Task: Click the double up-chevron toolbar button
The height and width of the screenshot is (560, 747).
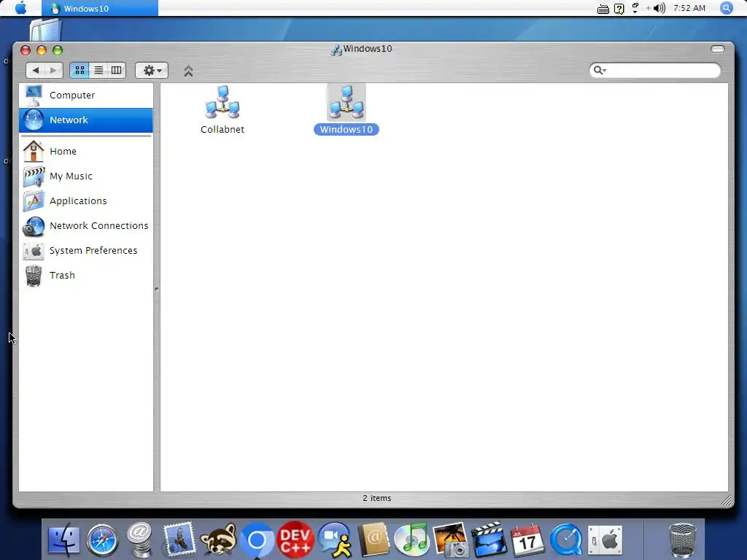Action: [x=188, y=71]
